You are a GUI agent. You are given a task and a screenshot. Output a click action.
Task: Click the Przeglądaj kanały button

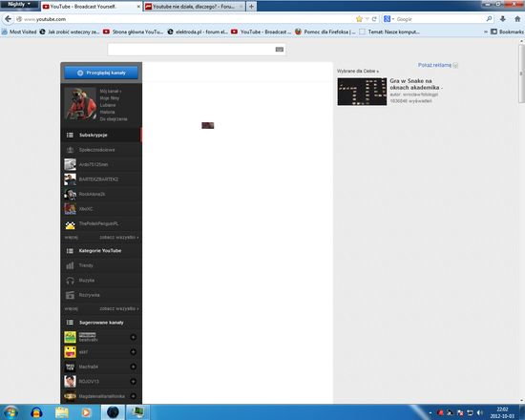[x=101, y=73]
